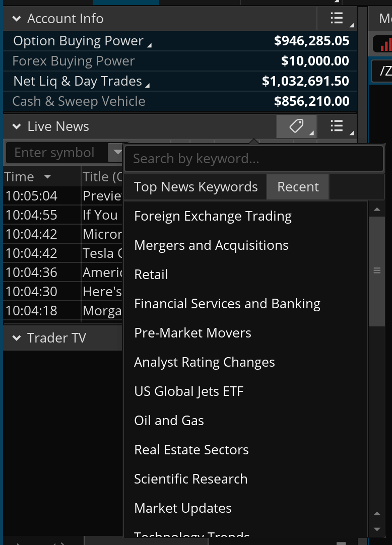Choose the Mergers and Acquisitions keyword
Image resolution: width=392 pixels, height=545 pixels.
click(x=211, y=245)
